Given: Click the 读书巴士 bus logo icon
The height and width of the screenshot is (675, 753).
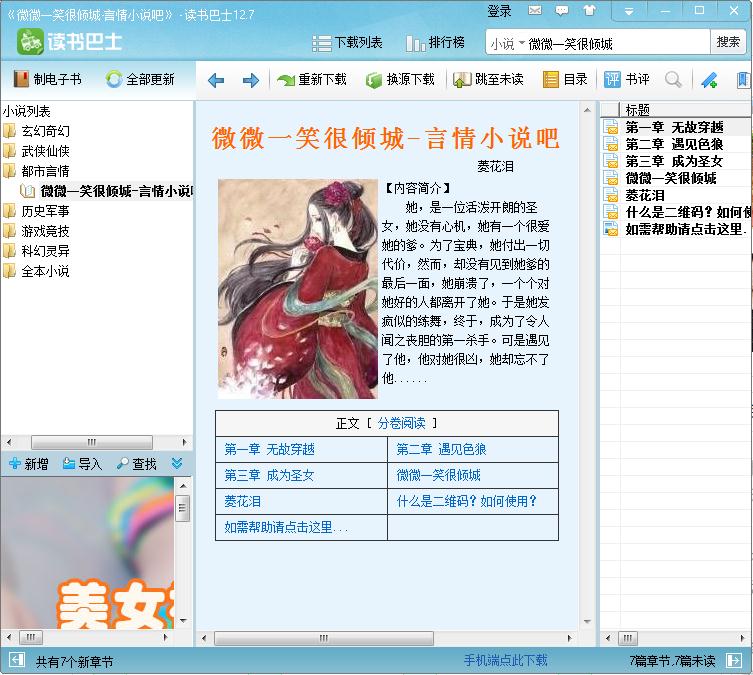Looking at the screenshot, I should 30,42.
